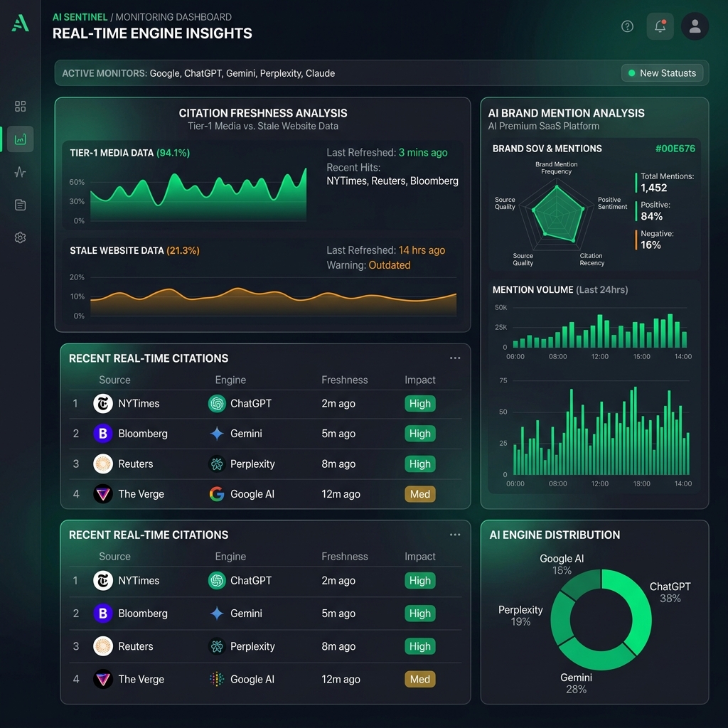The height and width of the screenshot is (728, 728).
Task: Click Perplexity icon in second citations table
Action: [217, 646]
